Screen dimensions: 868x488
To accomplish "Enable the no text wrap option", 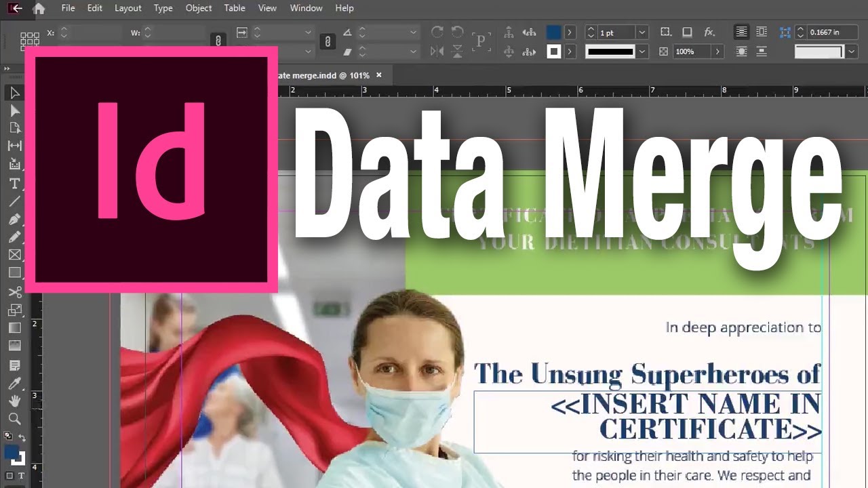I will 741,32.
